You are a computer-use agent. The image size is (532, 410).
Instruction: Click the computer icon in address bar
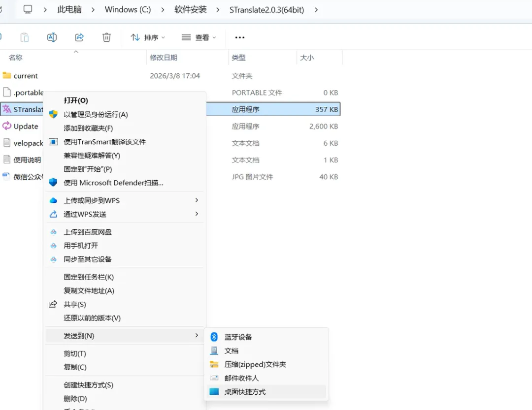[28, 9]
